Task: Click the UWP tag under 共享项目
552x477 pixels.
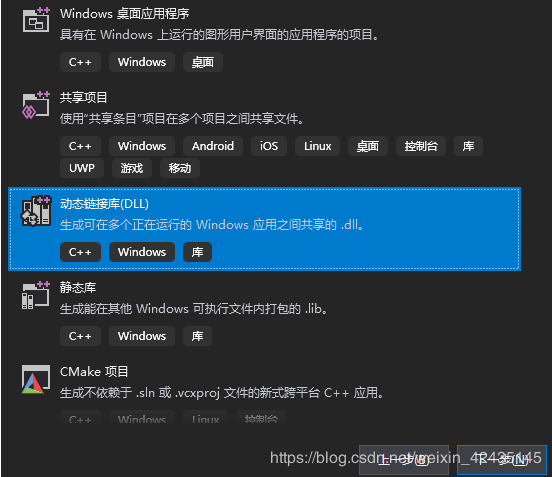Action: (82, 168)
